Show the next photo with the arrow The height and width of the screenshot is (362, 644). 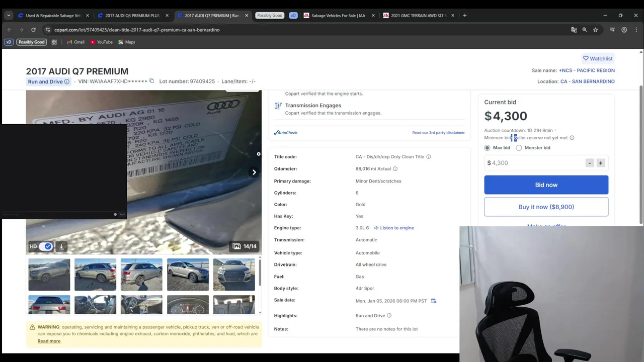click(254, 172)
